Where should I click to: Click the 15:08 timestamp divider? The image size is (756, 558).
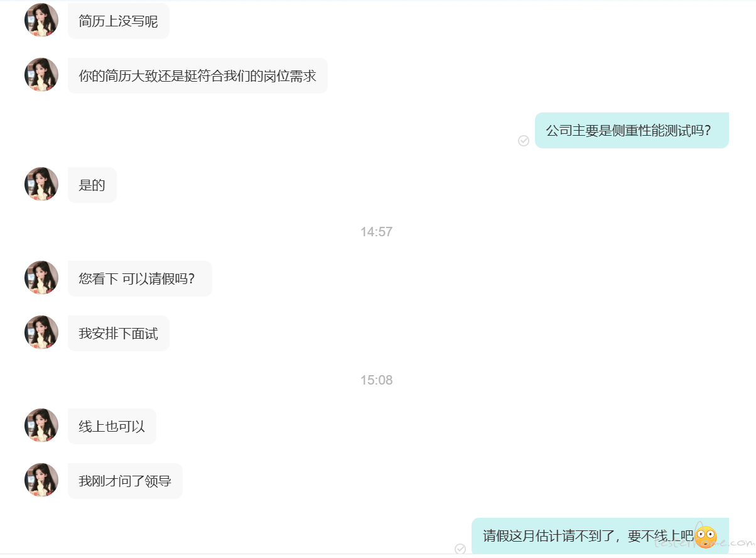376,380
